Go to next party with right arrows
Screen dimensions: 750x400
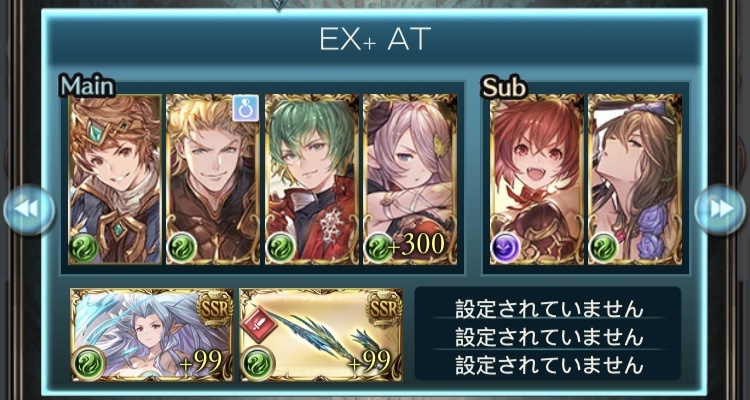[x=720, y=210]
